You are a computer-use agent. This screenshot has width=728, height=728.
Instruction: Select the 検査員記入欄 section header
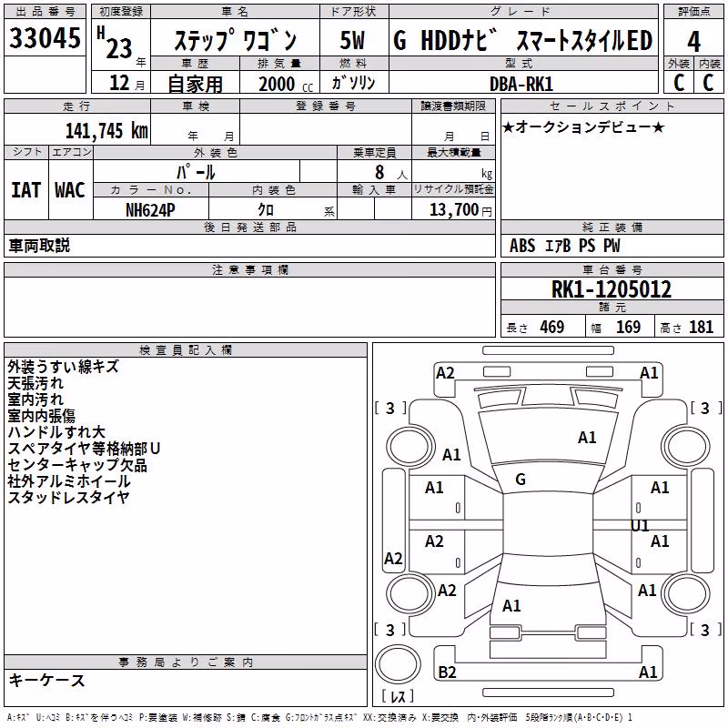tap(186, 350)
